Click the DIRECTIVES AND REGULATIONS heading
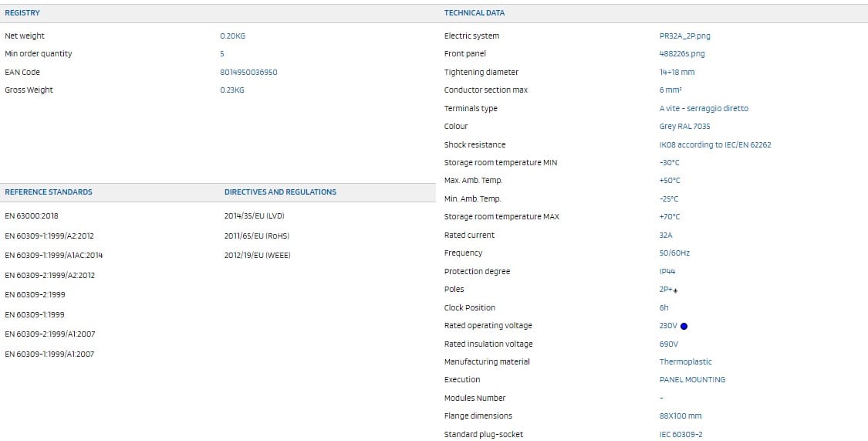 [x=280, y=192]
